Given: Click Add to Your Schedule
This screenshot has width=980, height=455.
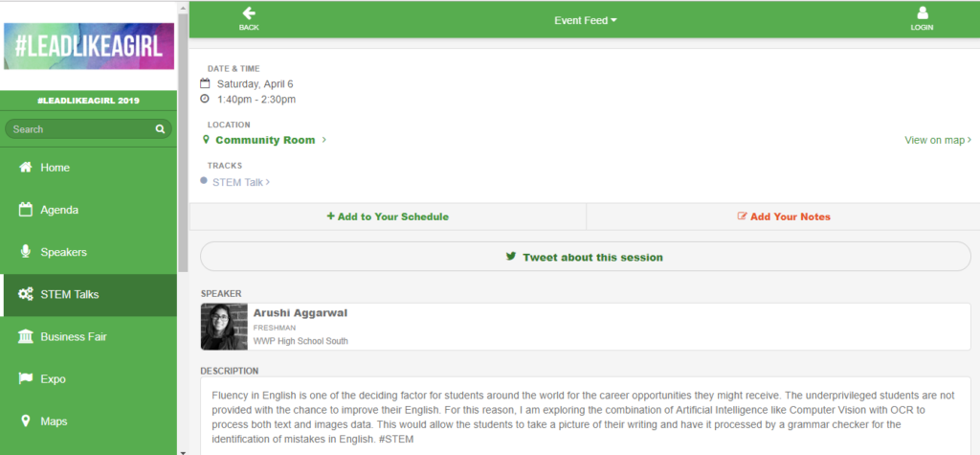Looking at the screenshot, I should (388, 216).
